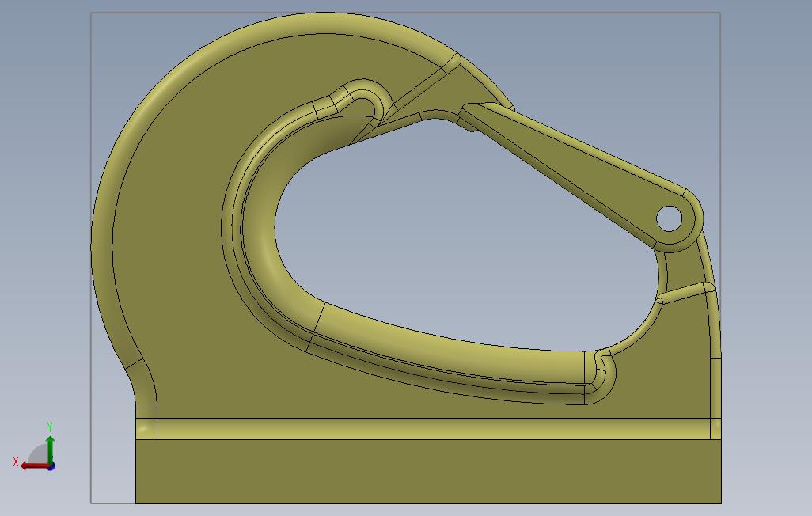Select the horizontal fillet strip above the base block
The width and height of the screenshot is (812, 516).
click(433, 429)
